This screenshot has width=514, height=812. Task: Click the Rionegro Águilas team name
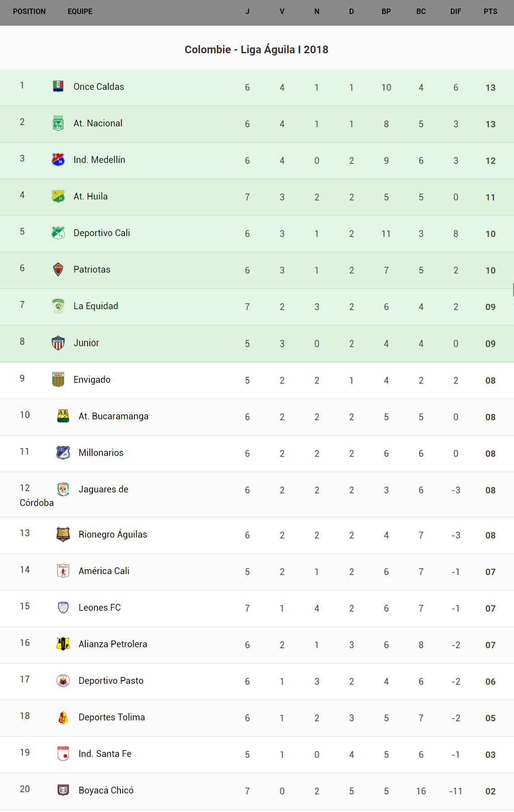pos(113,534)
